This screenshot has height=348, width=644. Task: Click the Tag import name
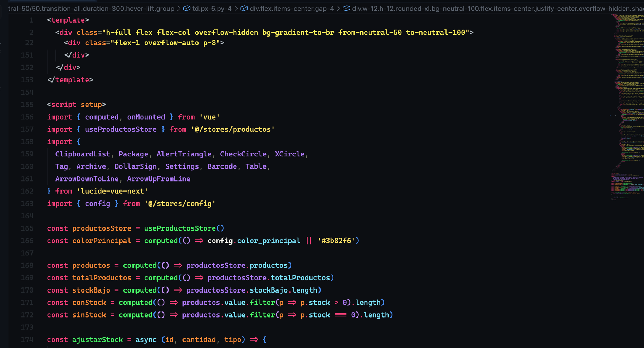pos(62,166)
